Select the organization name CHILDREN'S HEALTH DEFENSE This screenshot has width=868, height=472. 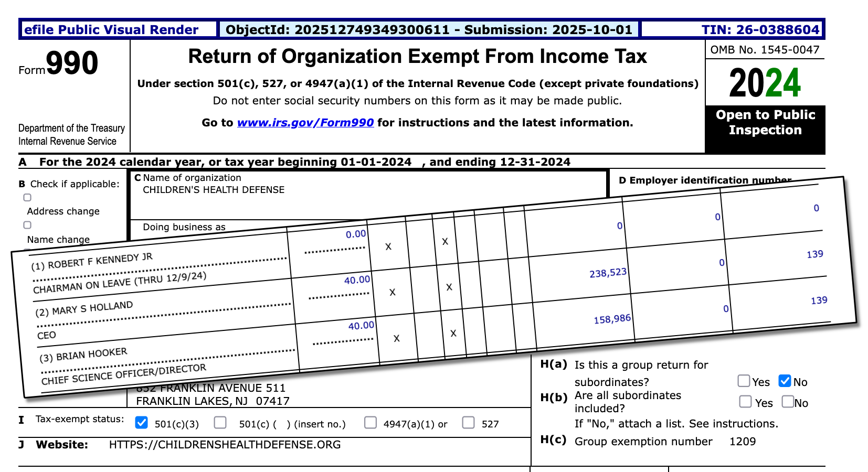[x=214, y=190]
